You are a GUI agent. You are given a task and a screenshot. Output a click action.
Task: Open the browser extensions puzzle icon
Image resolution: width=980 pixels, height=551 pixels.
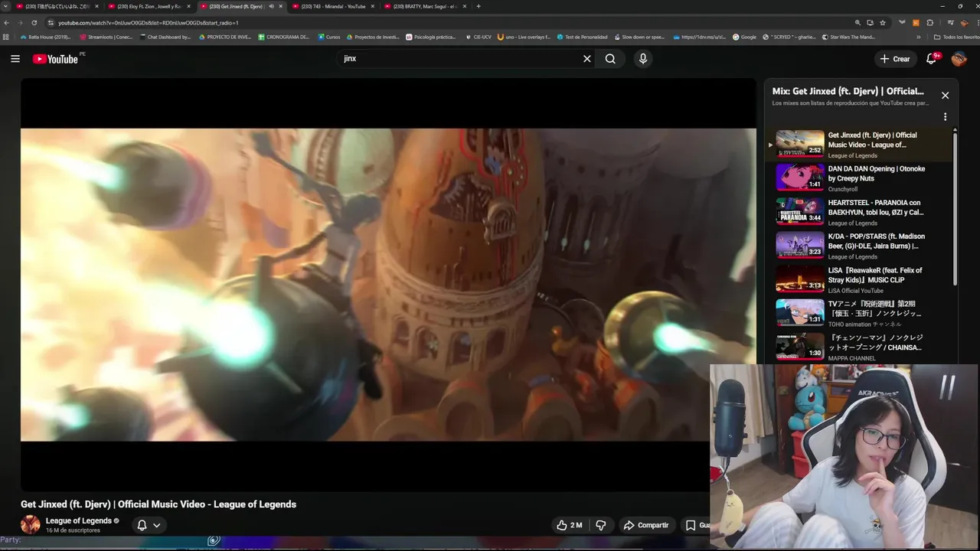click(929, 23)
